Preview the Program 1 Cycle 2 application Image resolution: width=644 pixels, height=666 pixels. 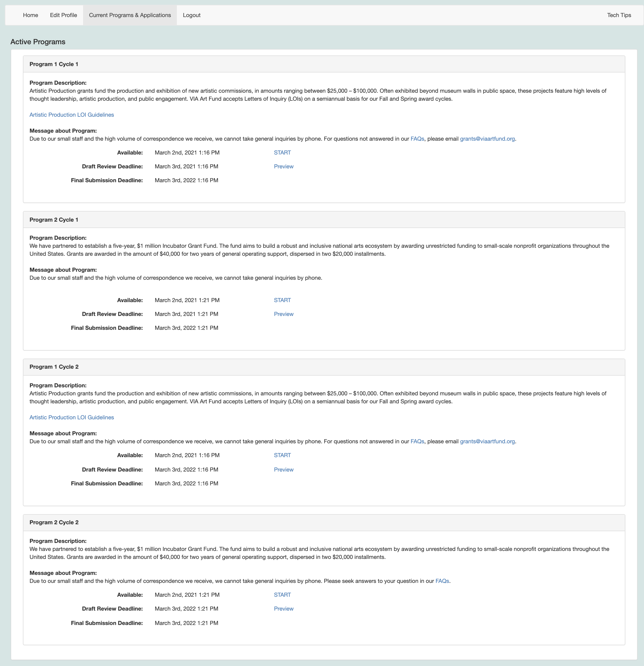click(x=284, y=470)
